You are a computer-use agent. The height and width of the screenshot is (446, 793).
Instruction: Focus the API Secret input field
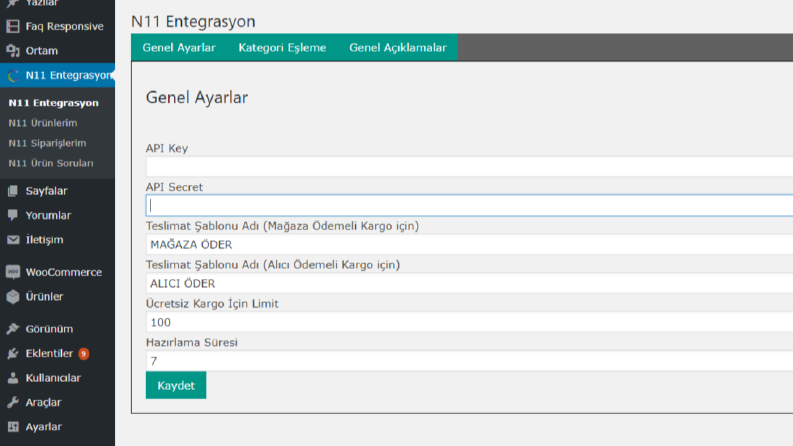pos(469,205)
